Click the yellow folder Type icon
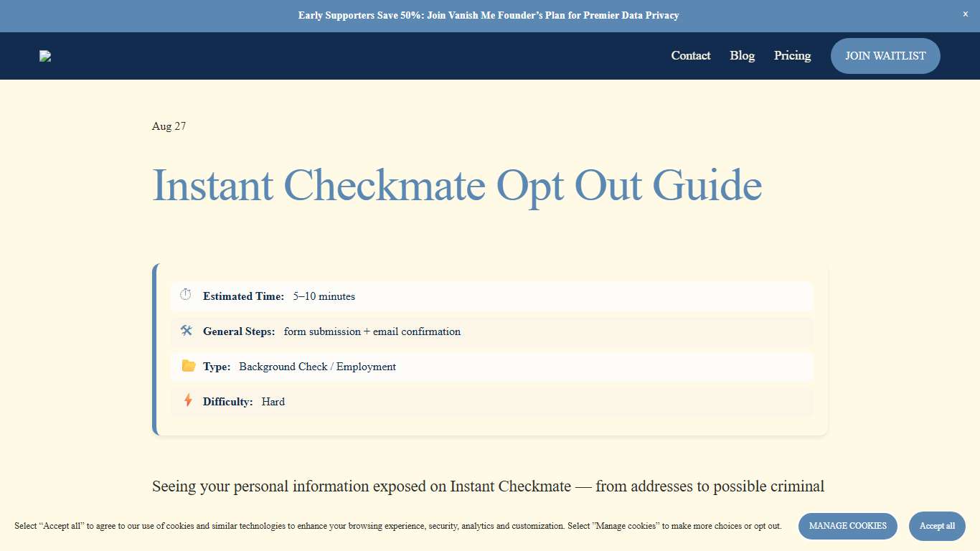The width and height of the screenshot is (980, 551). click(x=187, y=365)
